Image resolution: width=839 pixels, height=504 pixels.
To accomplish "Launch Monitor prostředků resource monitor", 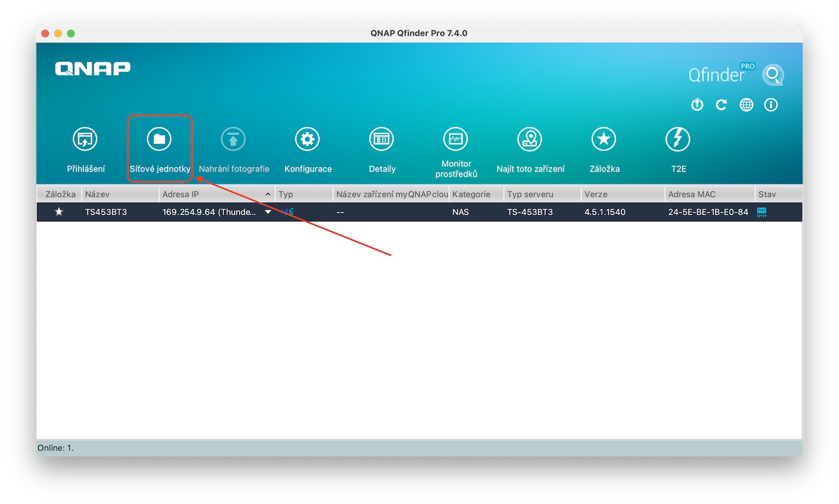I will pos(456,139).
